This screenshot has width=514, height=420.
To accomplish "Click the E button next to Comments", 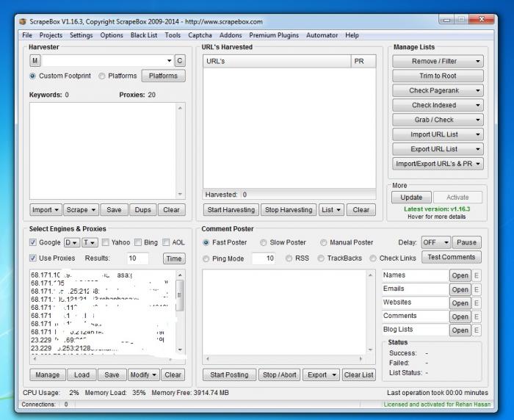I will click(477, 316).
